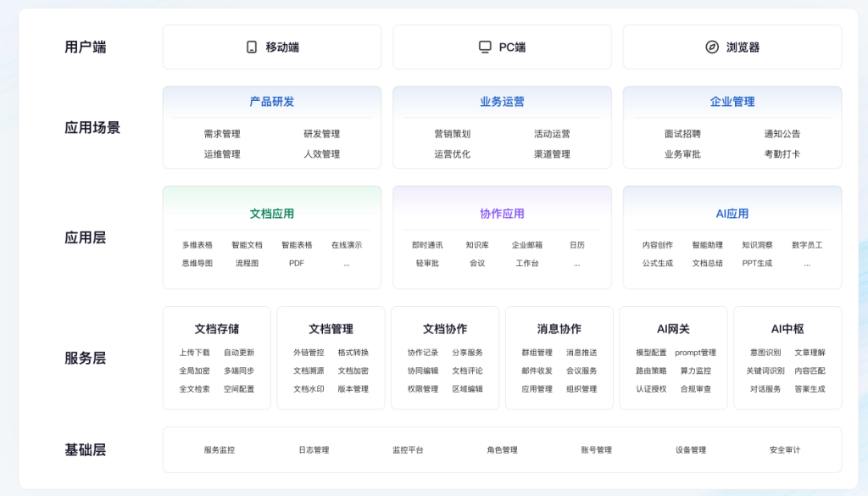Image resolution: width=868 pixels, height=496 pixels.
Task: Click 面试招聘 under 企业管理
Action: [x=682, y=133]
